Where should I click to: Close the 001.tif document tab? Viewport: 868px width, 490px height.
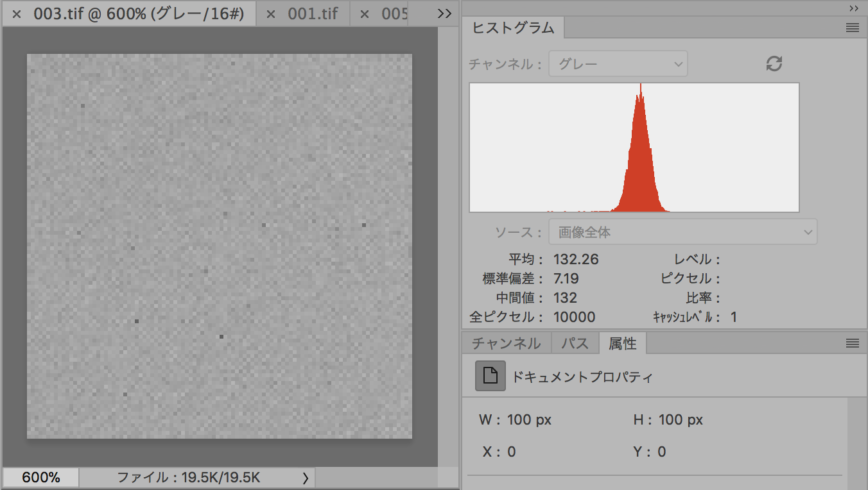click(271, 14)
